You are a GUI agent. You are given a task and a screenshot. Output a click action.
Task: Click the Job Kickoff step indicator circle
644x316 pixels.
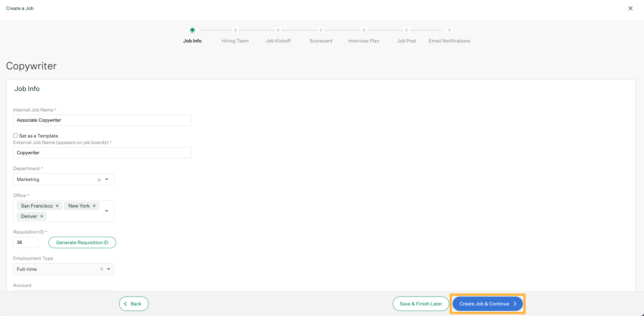[278, 30]
